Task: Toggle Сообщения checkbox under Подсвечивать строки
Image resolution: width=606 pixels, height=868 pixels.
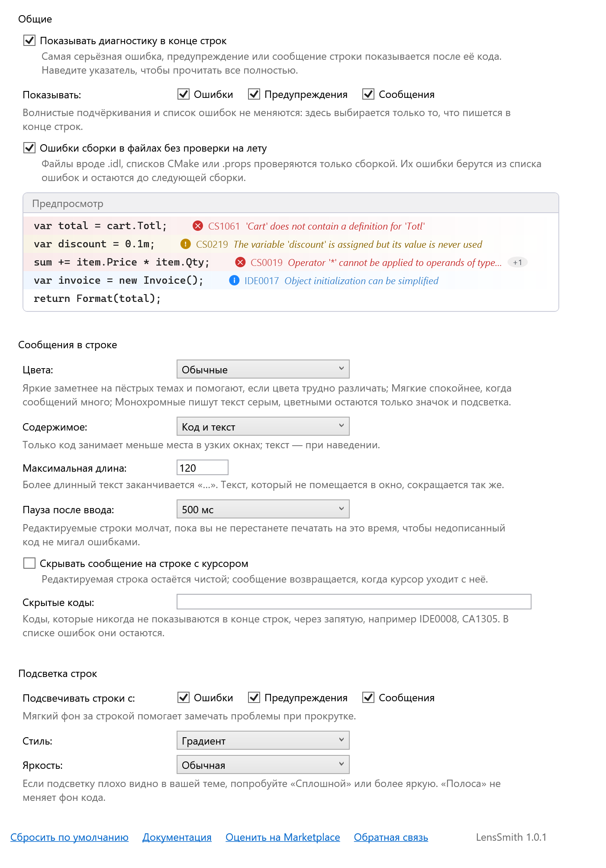Action: click(368, 697)
